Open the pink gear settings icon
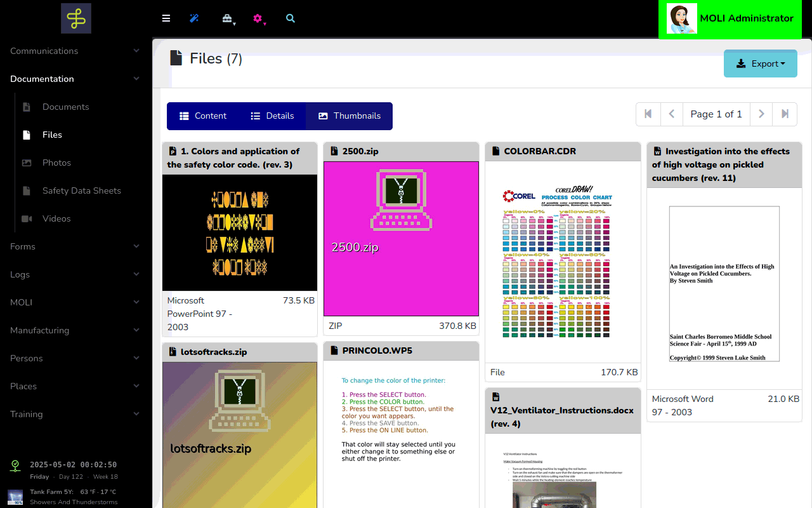Image resolution: width=812 pixels, height=508 pixels. (x=258, y=18)
